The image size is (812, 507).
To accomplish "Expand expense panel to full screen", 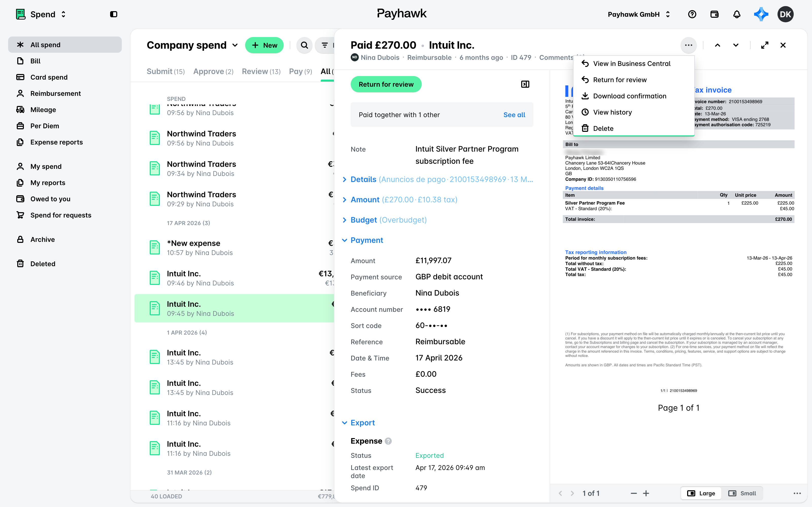I will 765,45.
